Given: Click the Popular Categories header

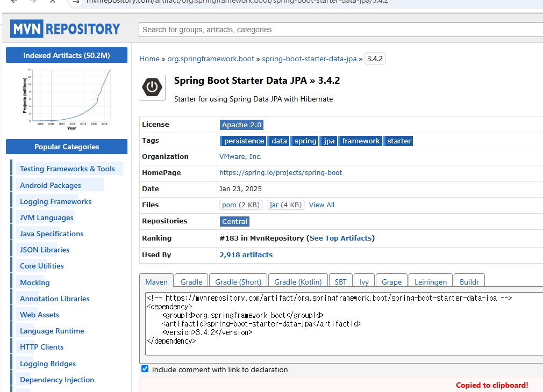Looking at the screenshot, I should point(67,147).
